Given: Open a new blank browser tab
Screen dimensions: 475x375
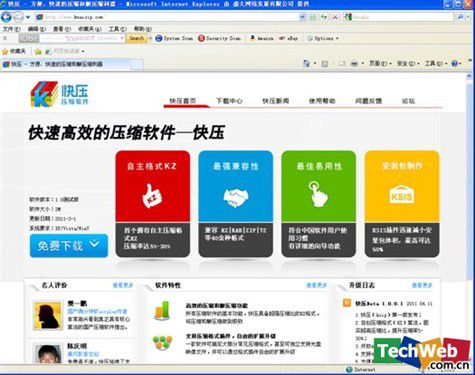Looking at the screenshot, I should 137,64.
